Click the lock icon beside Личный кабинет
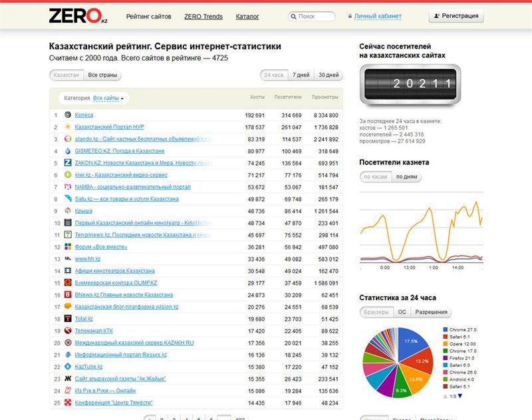This screenshot has width=532, height=420. pyautogui.click(x=350, y=16)
